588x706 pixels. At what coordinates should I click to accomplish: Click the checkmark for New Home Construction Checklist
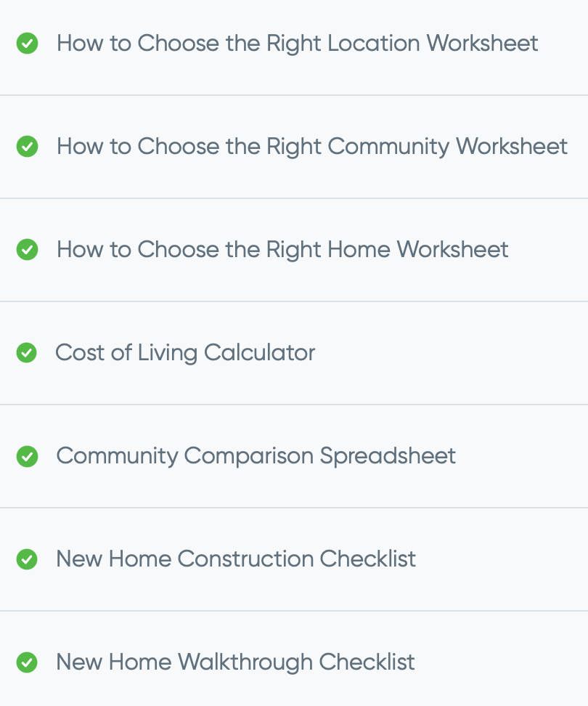pos(27,559)
